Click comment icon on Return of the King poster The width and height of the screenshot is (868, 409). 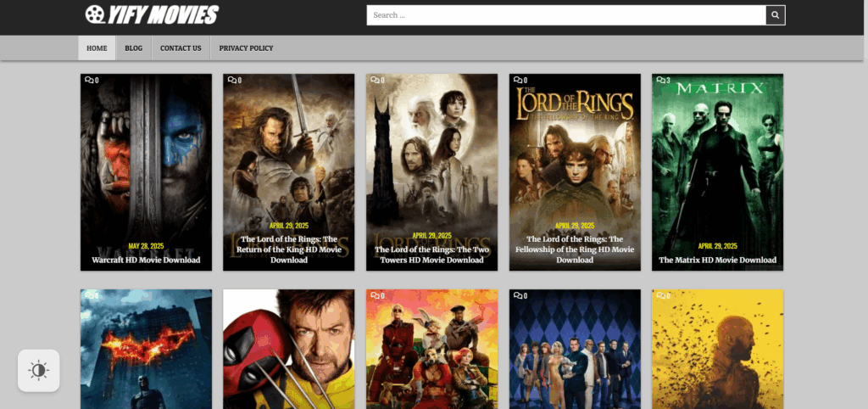pyautogui.click(x=231, y=81)
